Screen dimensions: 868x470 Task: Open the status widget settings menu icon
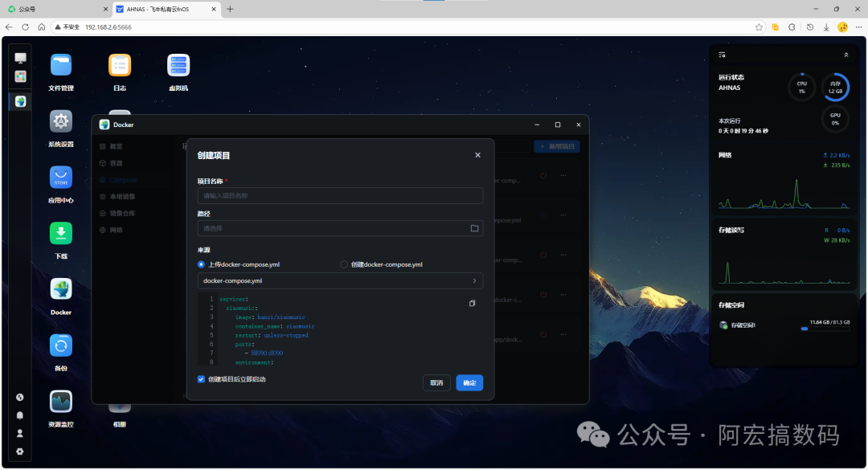pyautogui.click(x=722, y=55)
